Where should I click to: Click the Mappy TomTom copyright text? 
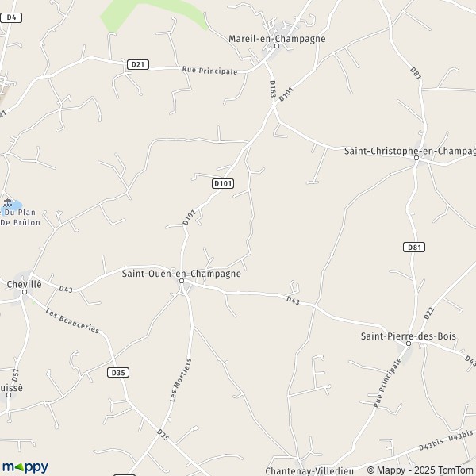pos(421,470)
